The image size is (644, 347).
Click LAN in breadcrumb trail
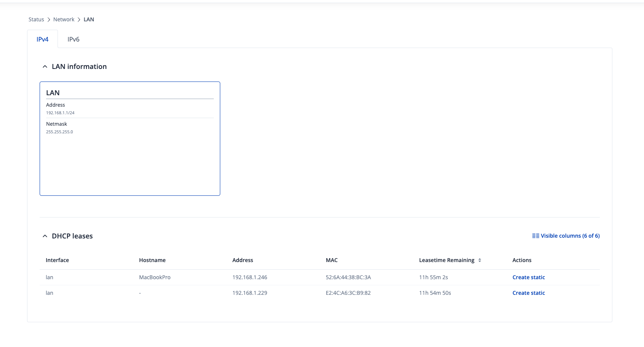click(89, 19)
